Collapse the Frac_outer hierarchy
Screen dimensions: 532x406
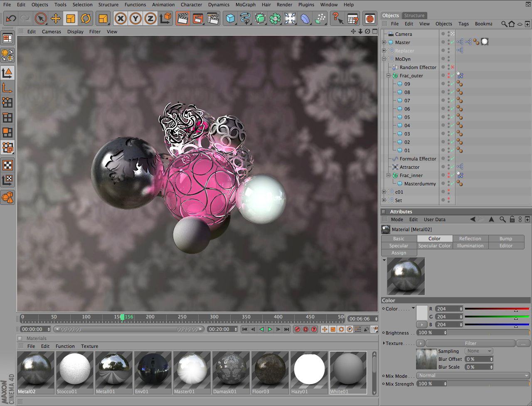point(389,76)
